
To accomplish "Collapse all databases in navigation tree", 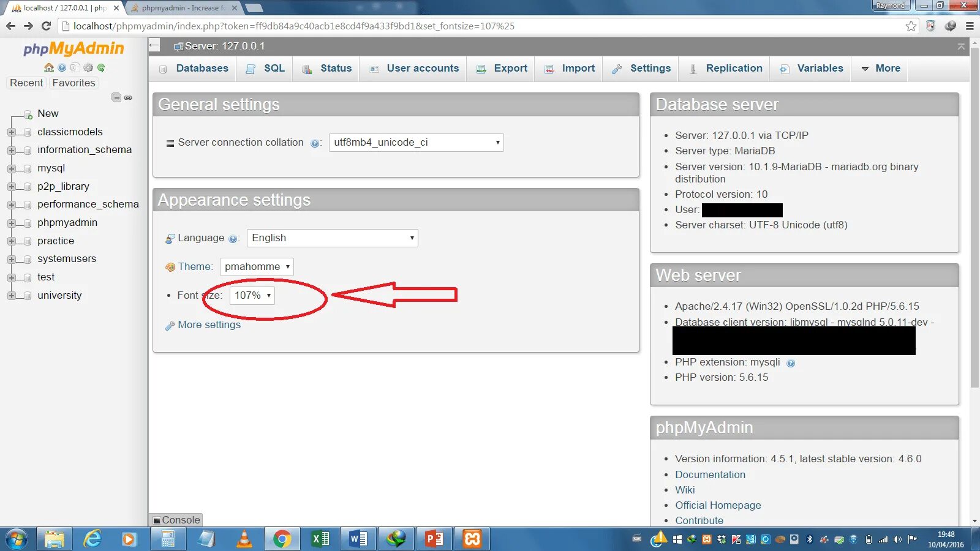I will (x=116, y=97).
